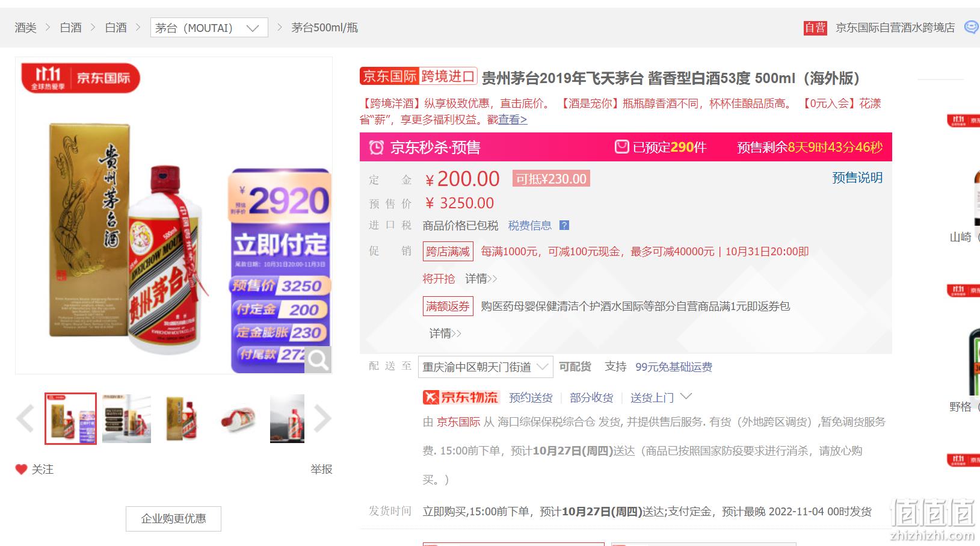
Task: Select the second product thumbnail
Action: point(126,418)
